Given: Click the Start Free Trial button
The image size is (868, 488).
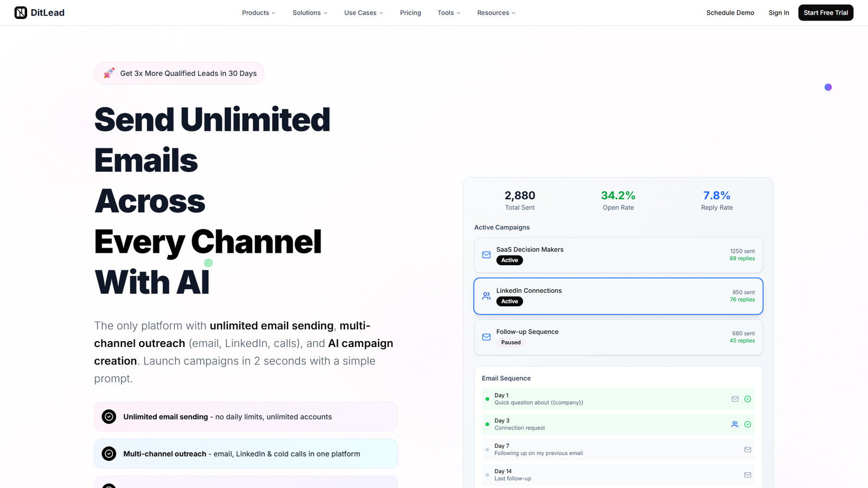Looking at the screenshot, I should coord(825,12).
